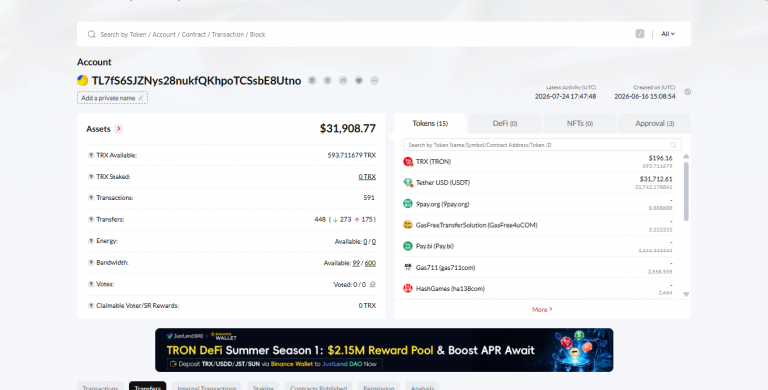
Task: Click Add a private name button
Action: (112, 98)
